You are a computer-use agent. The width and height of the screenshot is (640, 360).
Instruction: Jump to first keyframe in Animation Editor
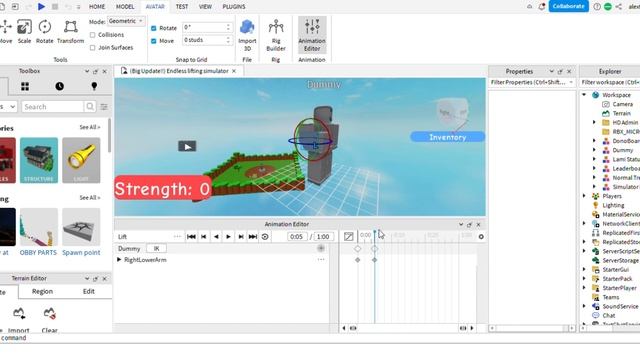point(191,237)
